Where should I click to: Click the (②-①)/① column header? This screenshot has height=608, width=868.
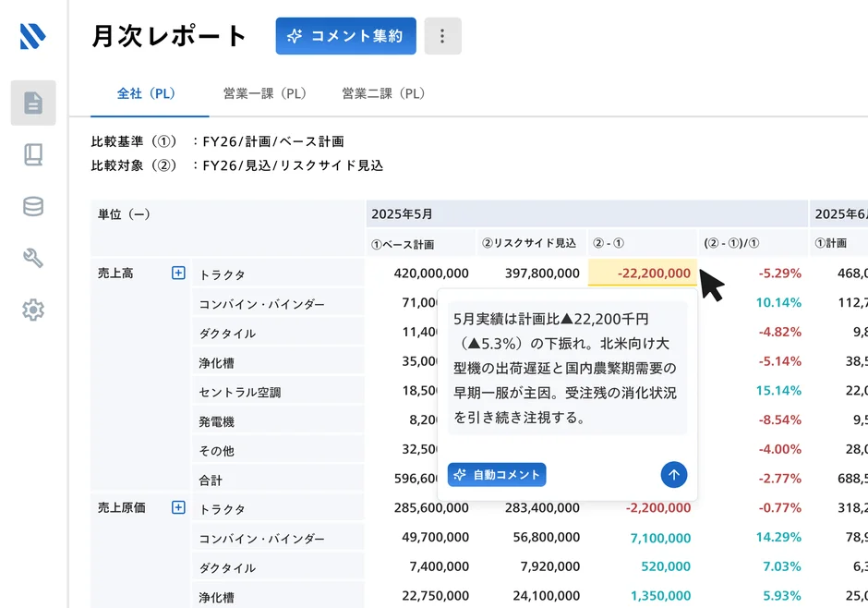click(x=753, y=244)
